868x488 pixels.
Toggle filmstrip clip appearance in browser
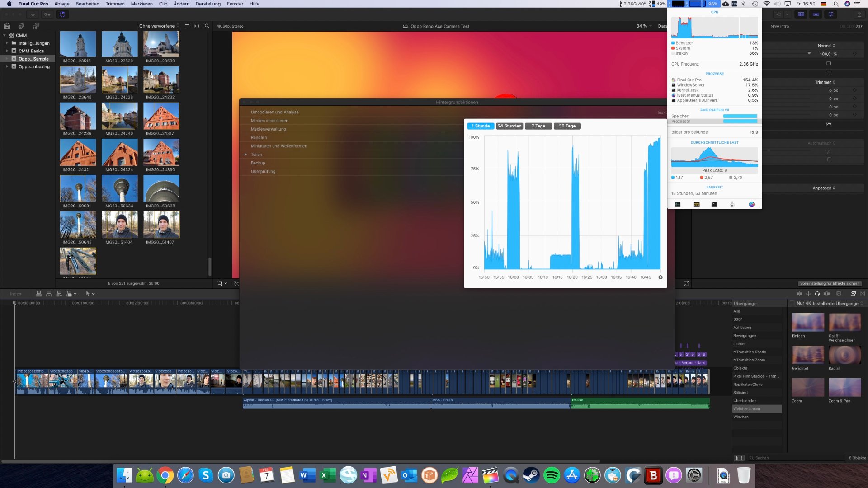(x=197, y=26)
